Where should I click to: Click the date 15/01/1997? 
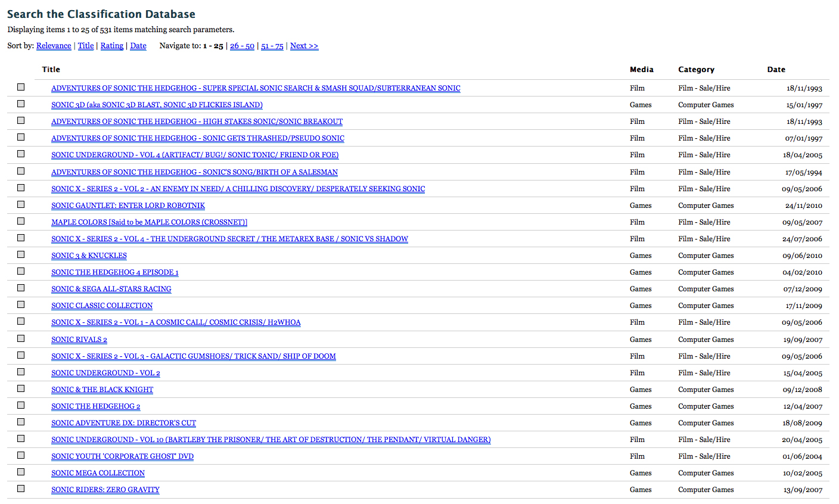[x=804, y=105]
